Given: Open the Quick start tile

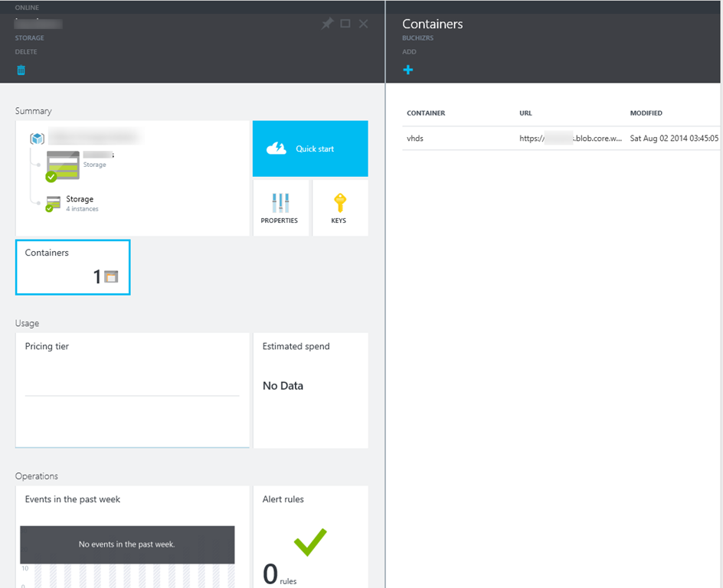Looking at the screenshot, I should [x=310, y=149].
